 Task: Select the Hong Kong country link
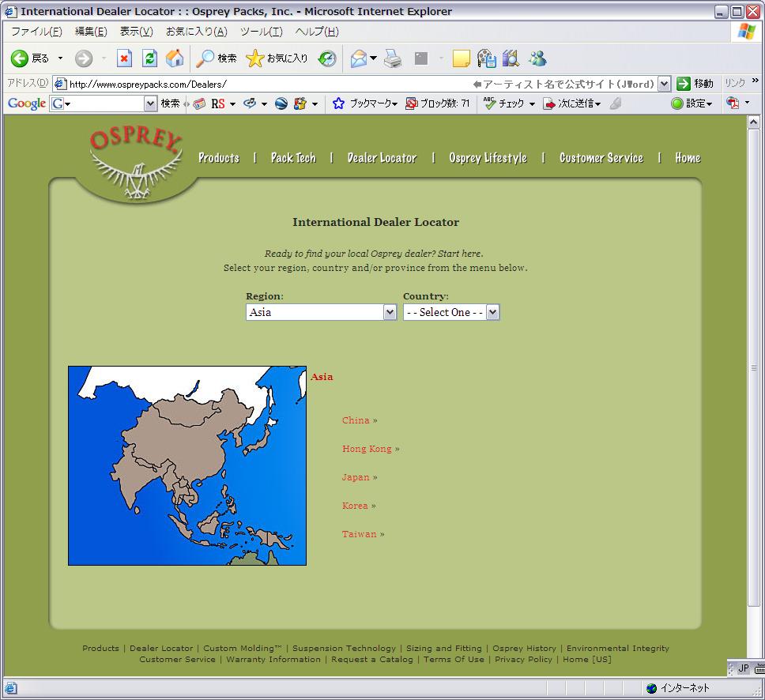(x=367, y=449)
